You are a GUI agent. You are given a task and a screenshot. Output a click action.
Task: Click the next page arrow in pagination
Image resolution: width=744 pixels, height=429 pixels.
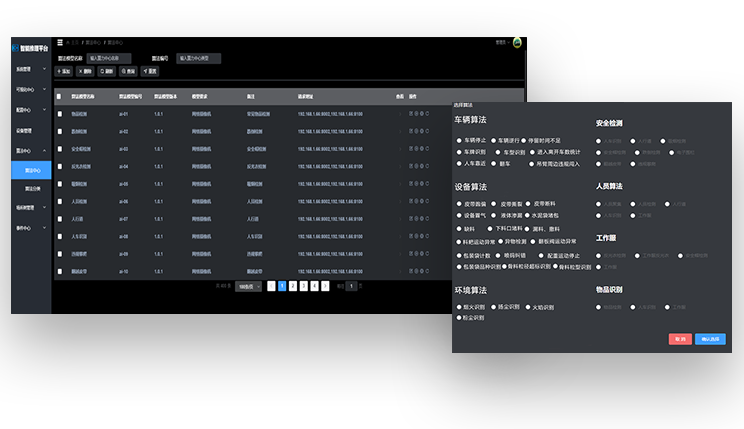tap(326, 286)
